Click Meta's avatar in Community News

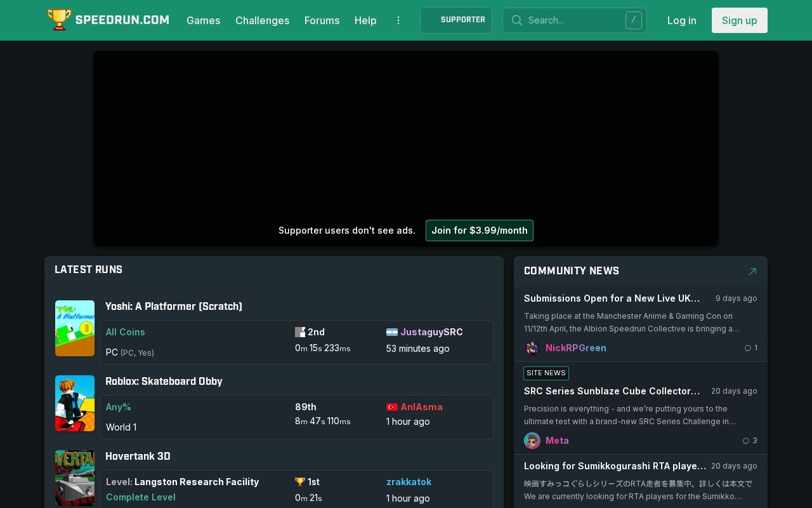(532, 441)
